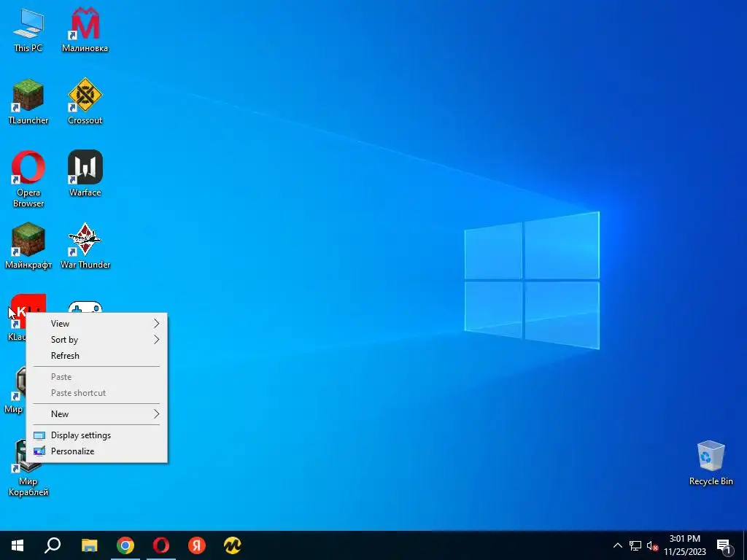Select the This PC desktop icon
The height and width of the screenshot is (560, 747).
28,30
